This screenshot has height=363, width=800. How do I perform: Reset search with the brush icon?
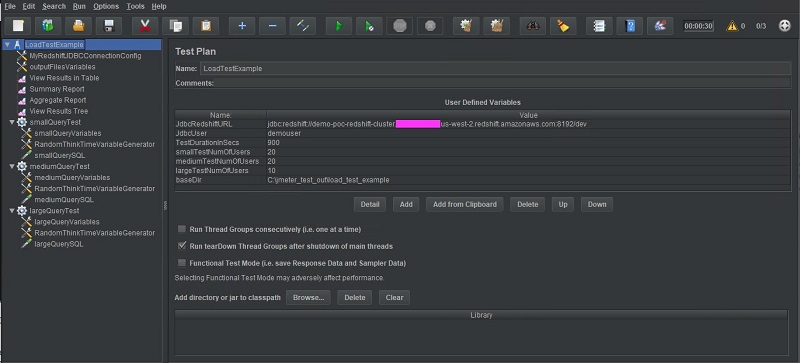click(563, 26)
